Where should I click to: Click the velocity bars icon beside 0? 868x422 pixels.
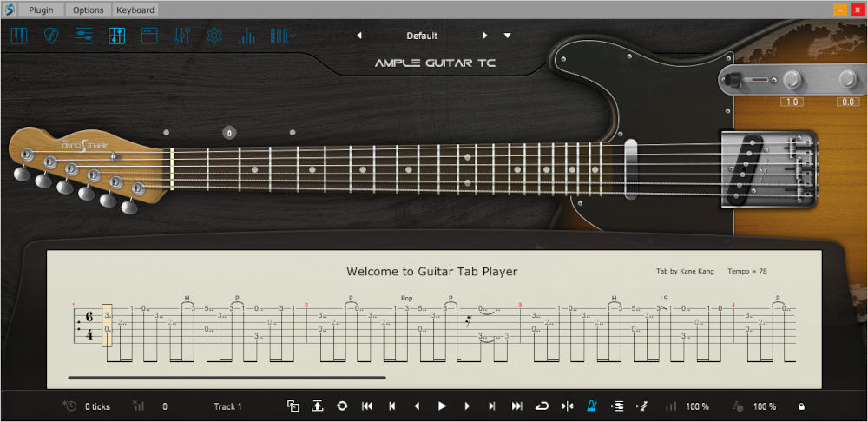tap(138, 406)
